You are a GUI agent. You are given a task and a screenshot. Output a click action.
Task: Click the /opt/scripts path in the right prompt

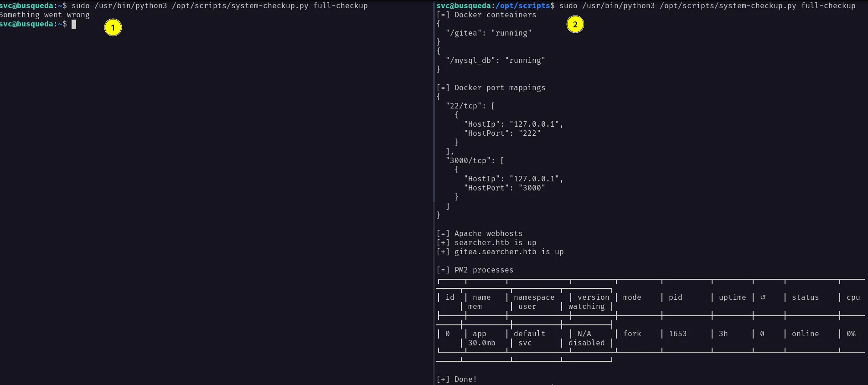click(522, 6)
